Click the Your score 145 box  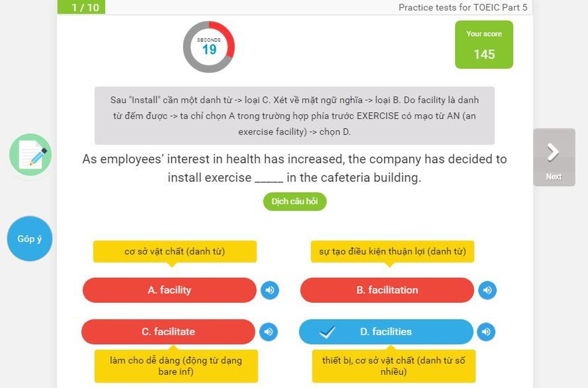pos(484,45)
